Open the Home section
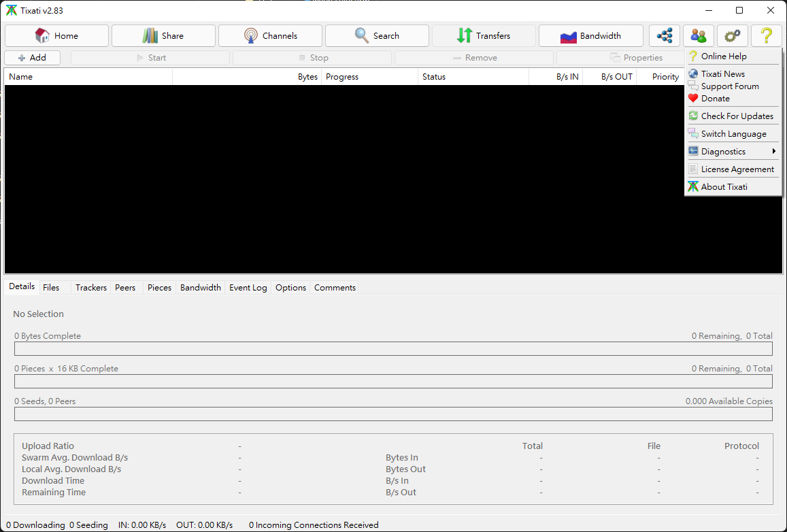 pyautogui.click(x=56, y=35)
